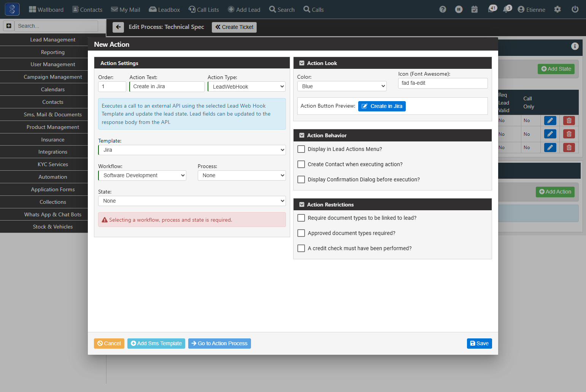The image size is (586, 392).
Task: Click the red delete trash in first row
Action: [569, 121]
